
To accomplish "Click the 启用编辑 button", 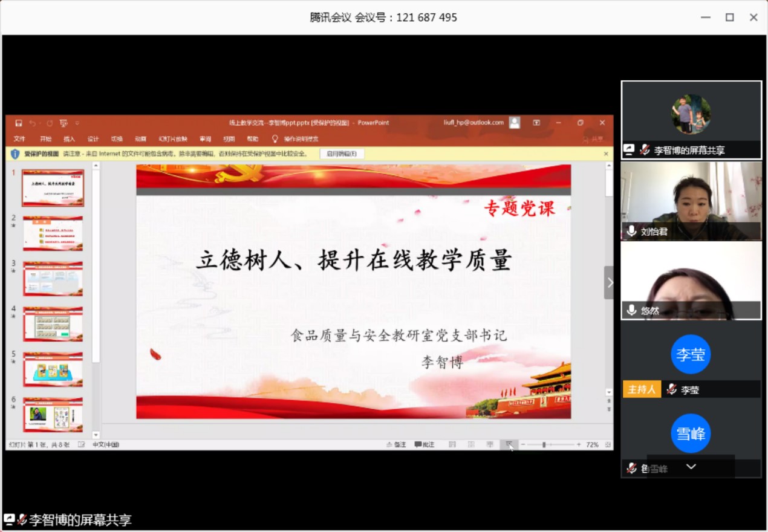I will click(342, 154).
